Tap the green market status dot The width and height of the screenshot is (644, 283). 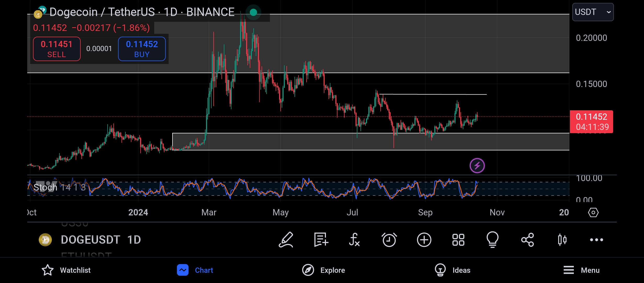pyautogui.click(x=253, y=12)
